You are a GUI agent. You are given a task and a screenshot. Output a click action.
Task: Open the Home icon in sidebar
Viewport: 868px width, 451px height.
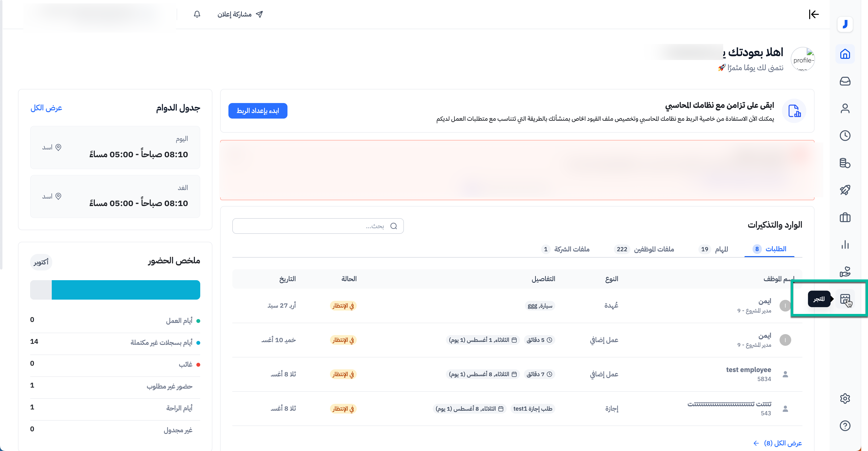pos(845,54)
